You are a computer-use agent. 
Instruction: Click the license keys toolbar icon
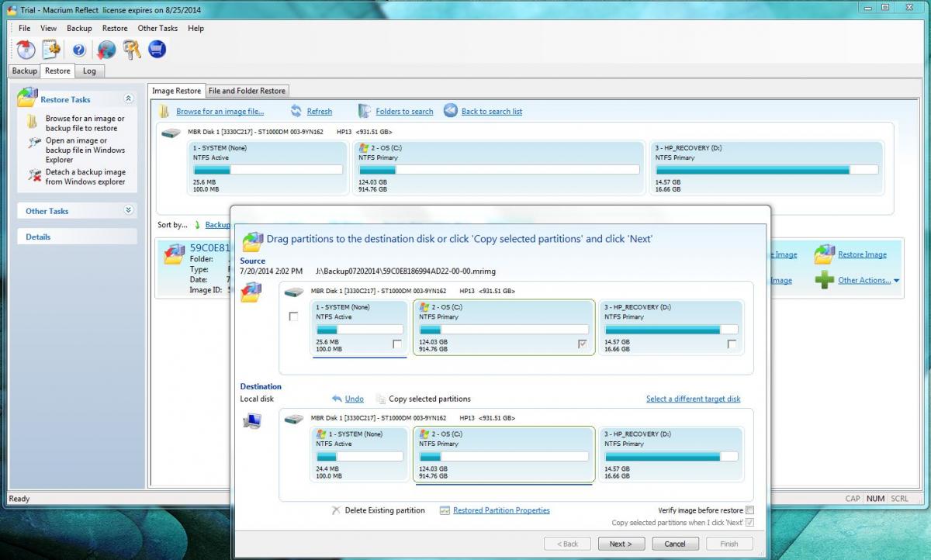pos(131,50)
